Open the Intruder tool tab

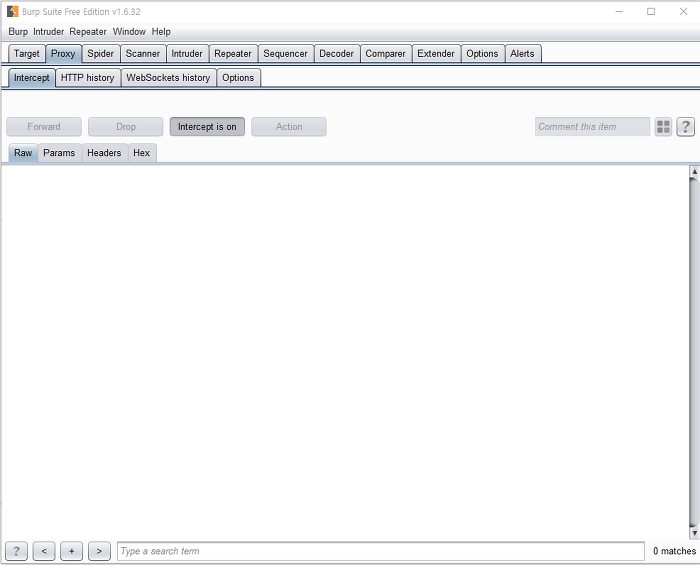click(187, 54)
